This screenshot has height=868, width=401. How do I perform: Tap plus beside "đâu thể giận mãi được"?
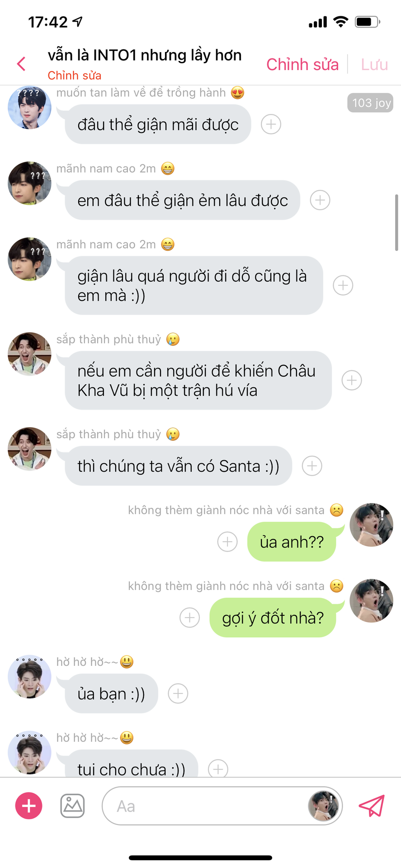click(271, 124)
